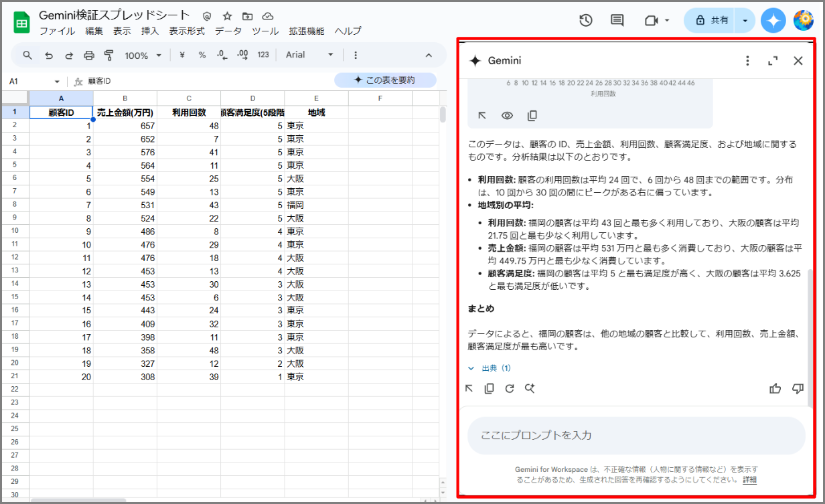Regenerate the Gemini response
The height and width of the screenshot is (504, 825).
point(510,388)
